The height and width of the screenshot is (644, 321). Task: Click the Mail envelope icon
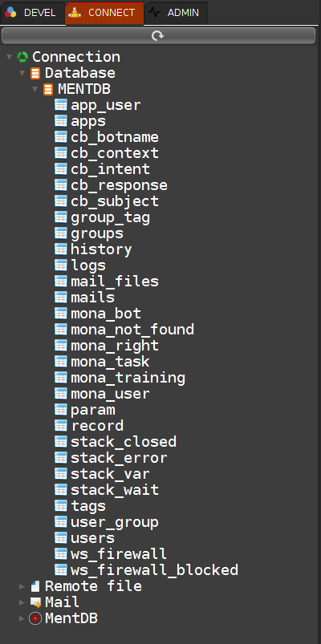[x=36, y=602]
